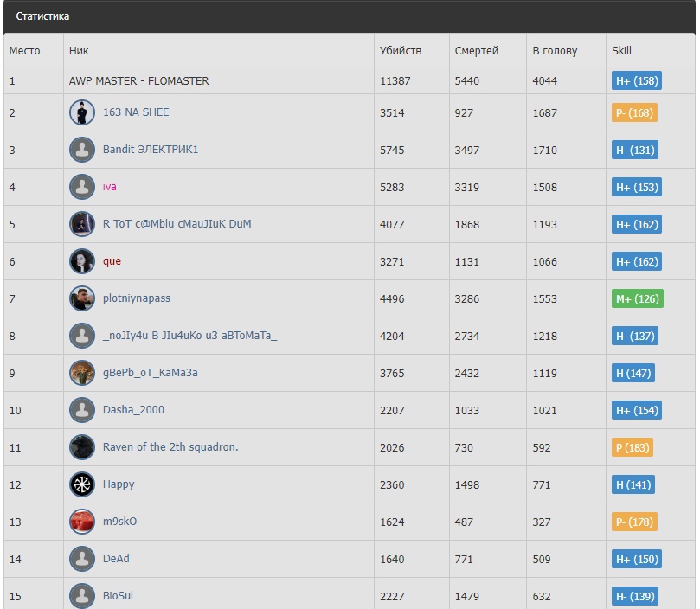Click the kills value 5745

[392, 150]
